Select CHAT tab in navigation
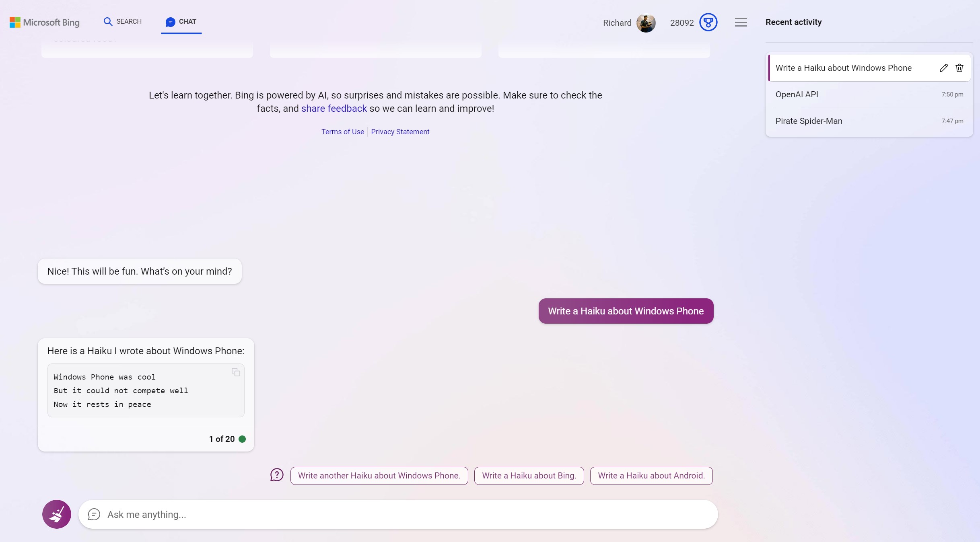Image resolution: width=980 pixels, height=542 pixels. pyautogui.click(x=181, y=21)
